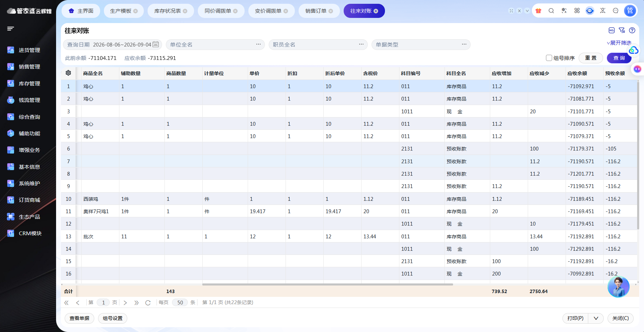The width and height of the screenshot is (644, 332).
Task: Click the horizontal table scrollbar
Action: 328,284
